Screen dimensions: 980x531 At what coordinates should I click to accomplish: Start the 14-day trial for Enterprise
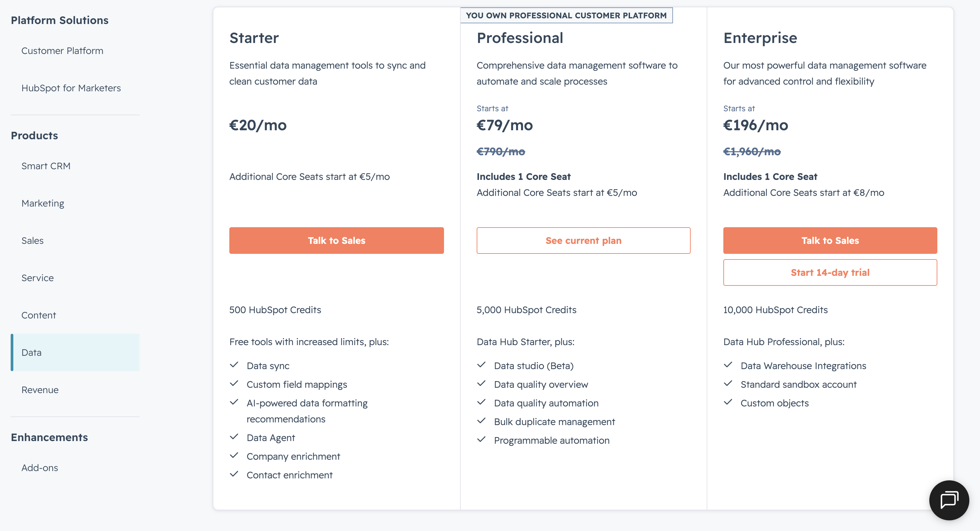[x=830, y=272]
